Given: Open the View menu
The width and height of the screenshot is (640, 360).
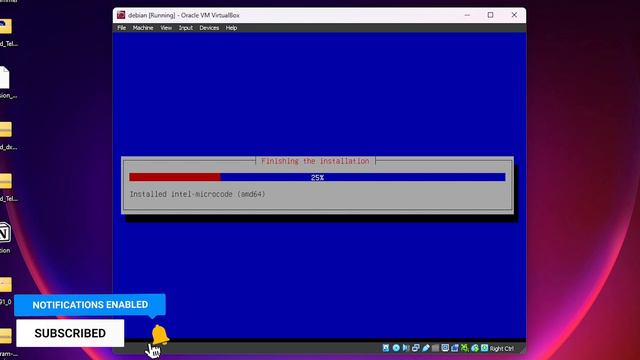Looking at the screenshot, I should [x=166, y=28].
